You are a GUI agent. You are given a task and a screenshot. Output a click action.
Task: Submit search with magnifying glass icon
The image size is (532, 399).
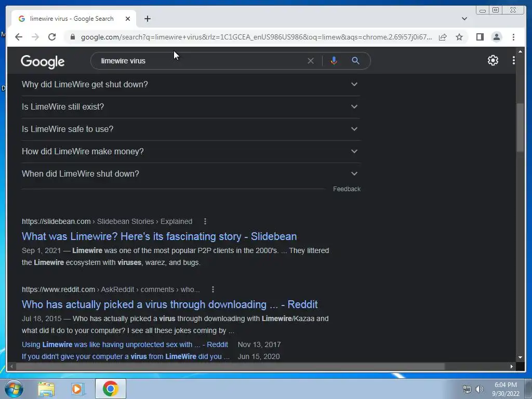click(355, 61)
